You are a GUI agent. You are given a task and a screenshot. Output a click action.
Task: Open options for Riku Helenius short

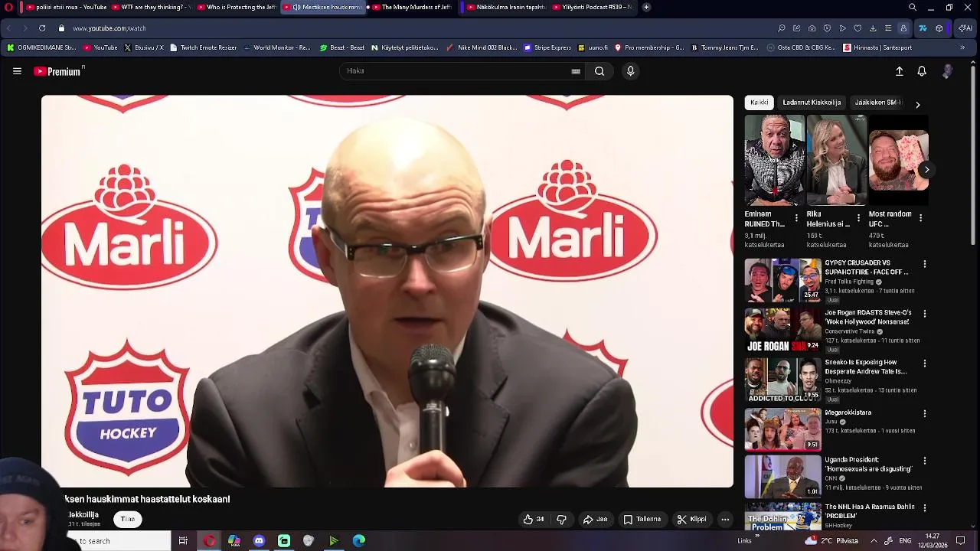click(858, 218)
